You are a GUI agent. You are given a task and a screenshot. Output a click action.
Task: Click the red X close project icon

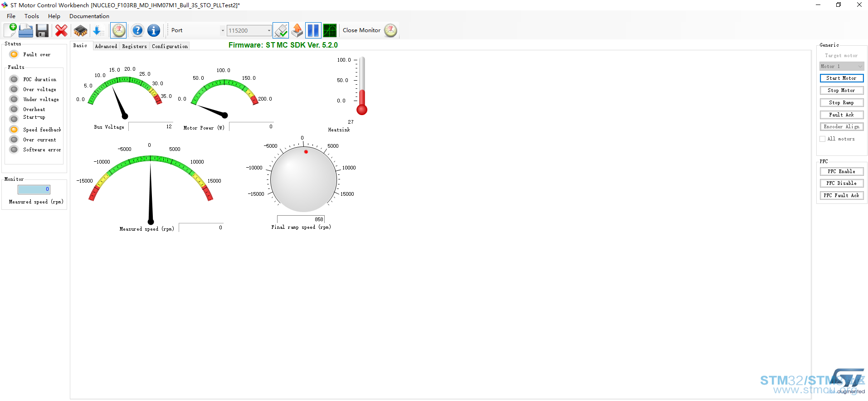click(x=61, y=30)
